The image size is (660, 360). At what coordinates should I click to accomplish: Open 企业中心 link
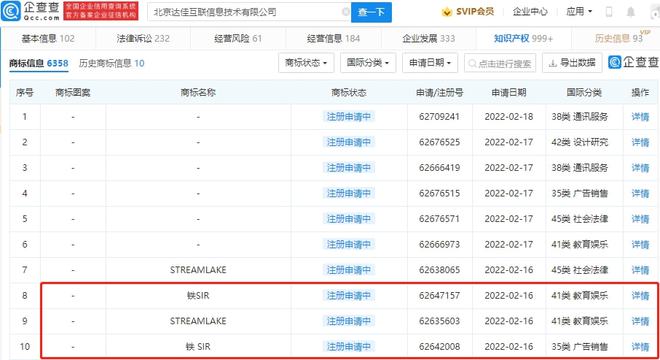[530, 12]
